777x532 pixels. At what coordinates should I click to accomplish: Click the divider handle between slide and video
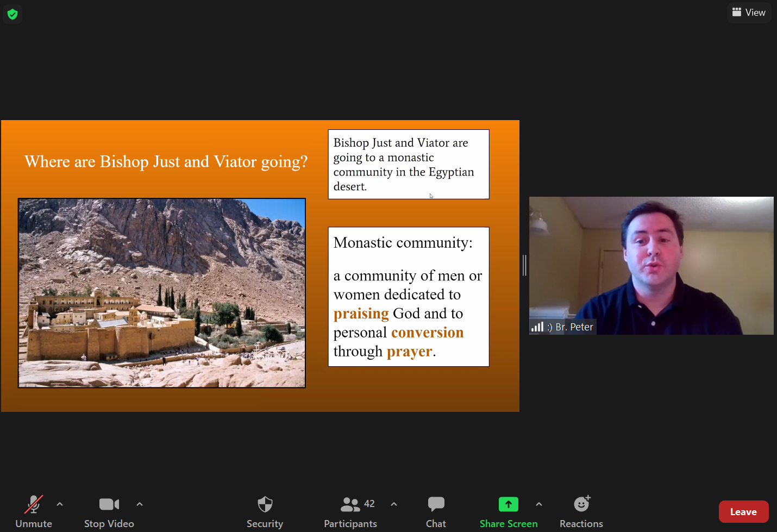click(x=524, y=265)
